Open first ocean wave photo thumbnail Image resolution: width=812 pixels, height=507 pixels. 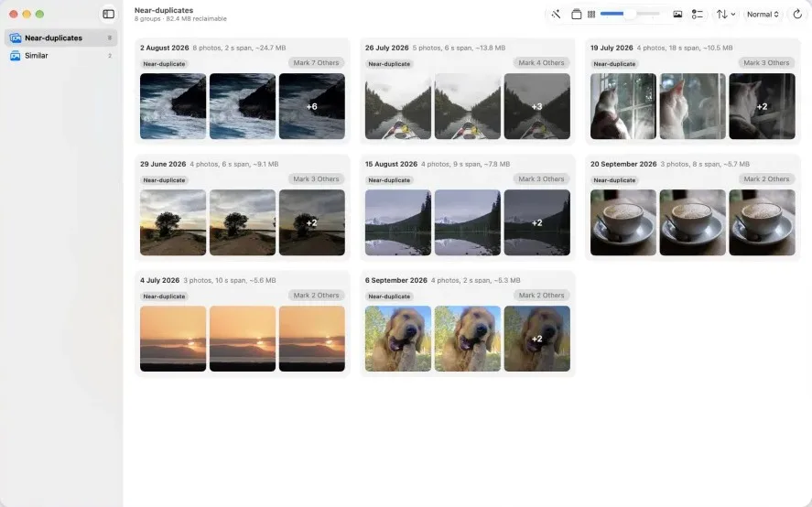(x=173, y=106)
